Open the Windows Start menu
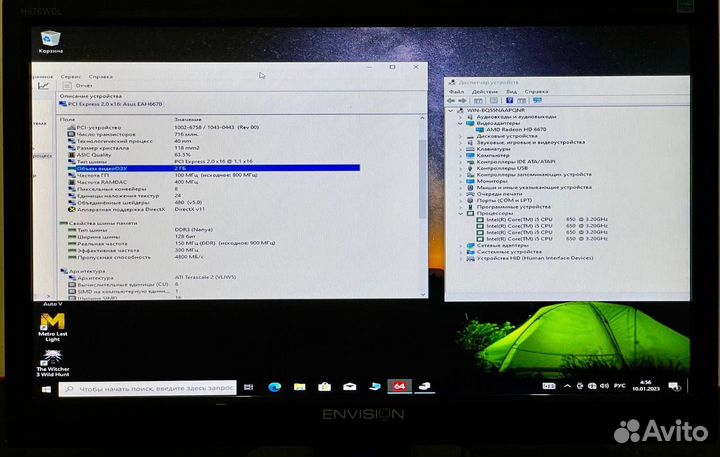 coord(46,389)
